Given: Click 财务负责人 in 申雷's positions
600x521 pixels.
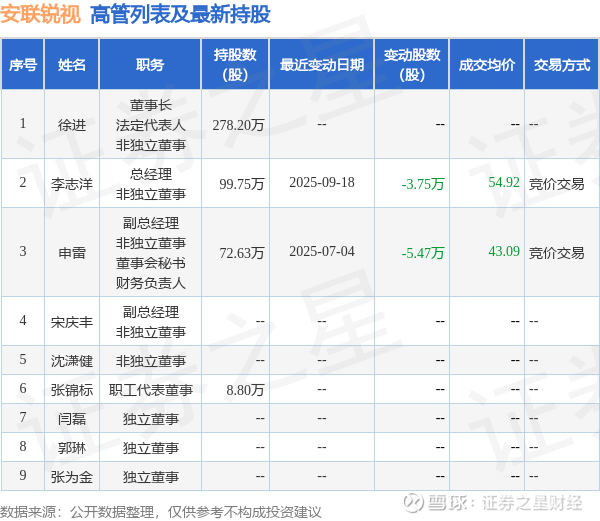Looking at the screenshot, I should (x=151, y=283).
